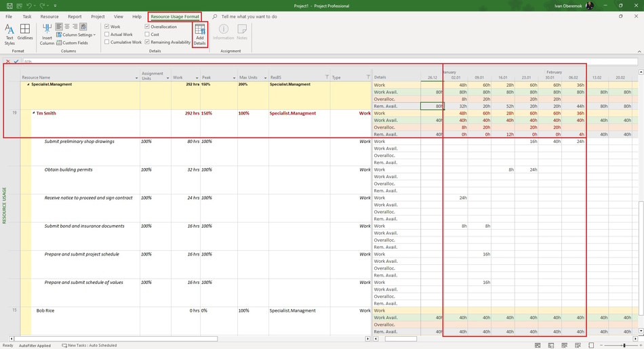The image size is (644, 349).
Task: Click Gantt Chart view status icon
Action: click(537, 346)
